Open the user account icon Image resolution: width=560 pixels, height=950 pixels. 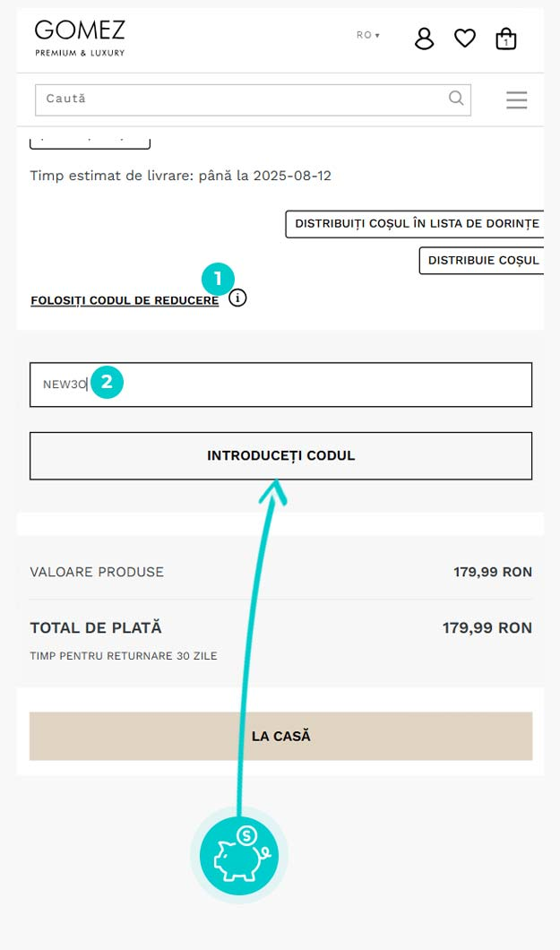(x=424, y=38)
